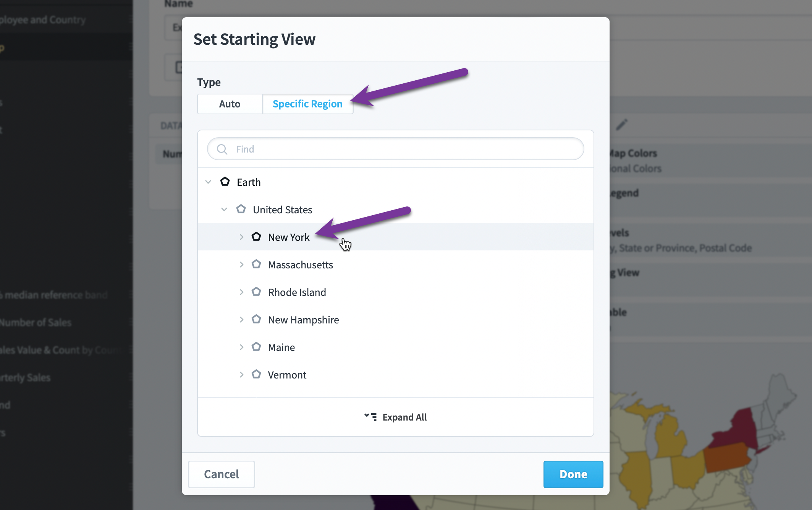Switch starting view type to Auto

pyautogui.click(x=230, y=104)
